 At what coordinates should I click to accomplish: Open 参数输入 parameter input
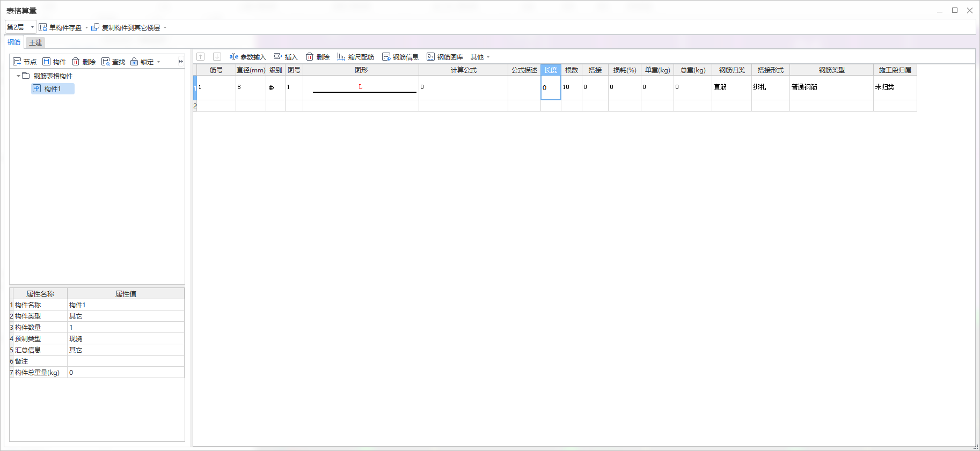[x=247, y=57]
